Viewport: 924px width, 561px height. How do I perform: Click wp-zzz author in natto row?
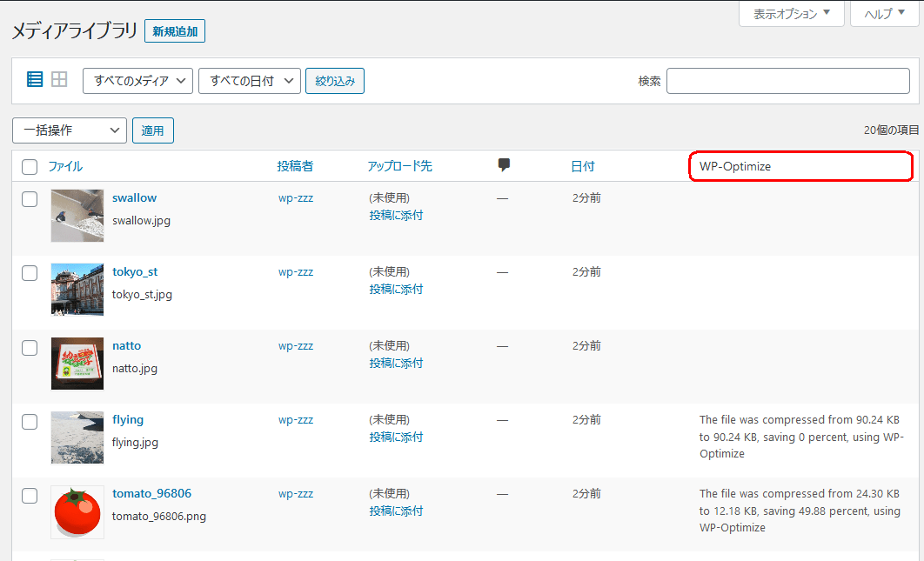[296, 346]
